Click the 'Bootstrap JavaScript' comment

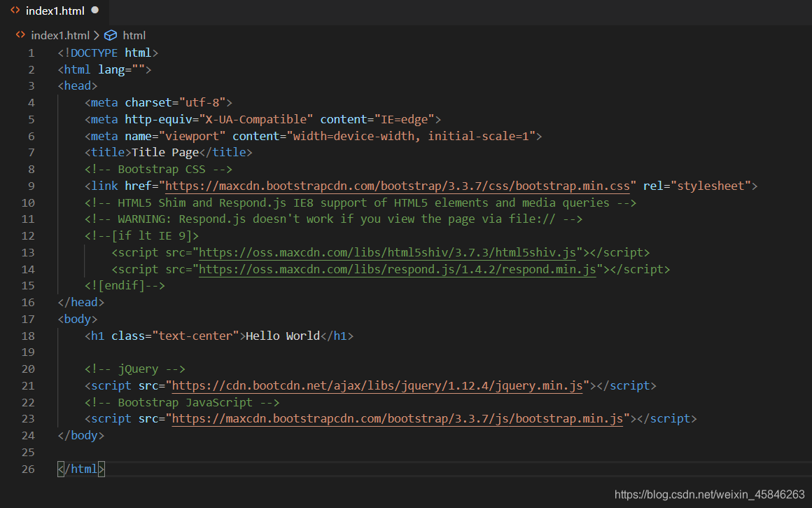point(182,402)
